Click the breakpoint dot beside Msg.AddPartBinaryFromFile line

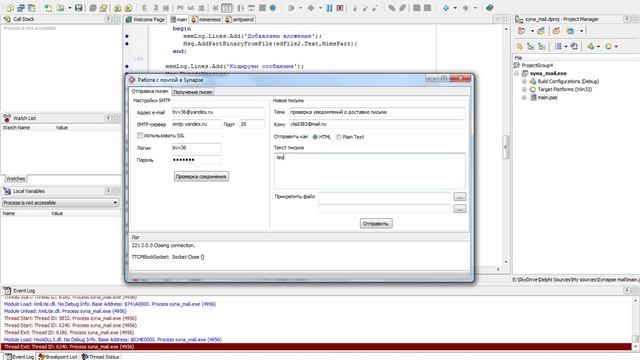point(127,44)
